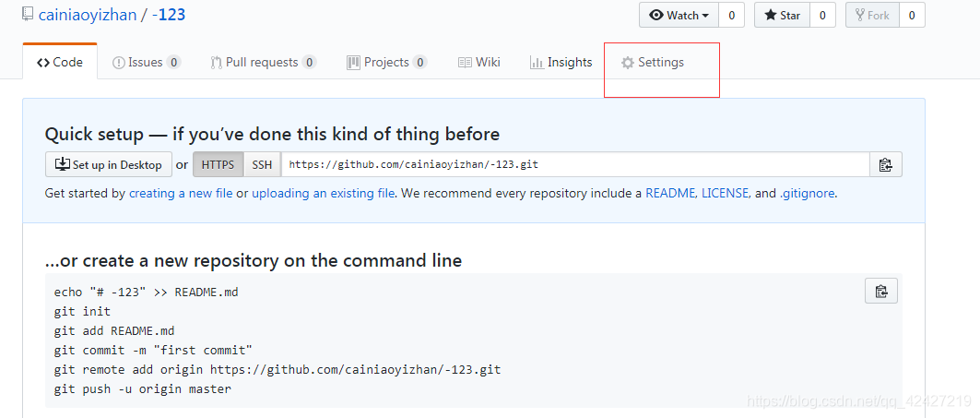Click the echo "# -123" >> README.md line
The height and width of the screenshot is (418, 980).
tap(146, 292)
